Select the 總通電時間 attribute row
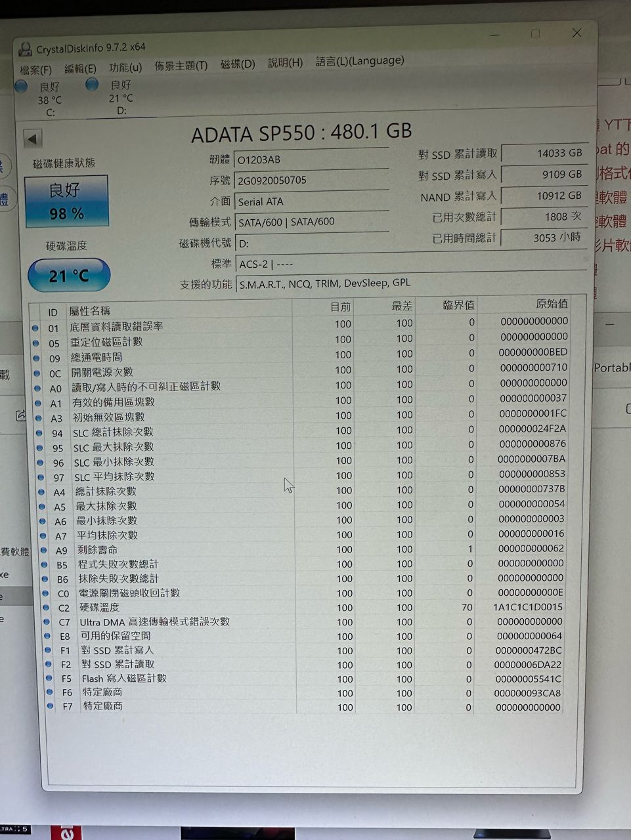The width and height of the screenshot is (631, 840). [97, 357]
